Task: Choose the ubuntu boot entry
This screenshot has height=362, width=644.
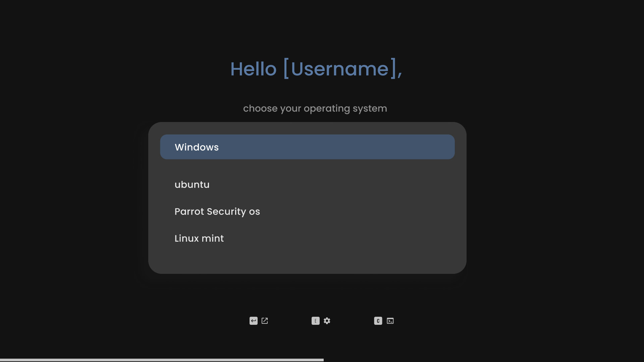Action: point(192,185)
